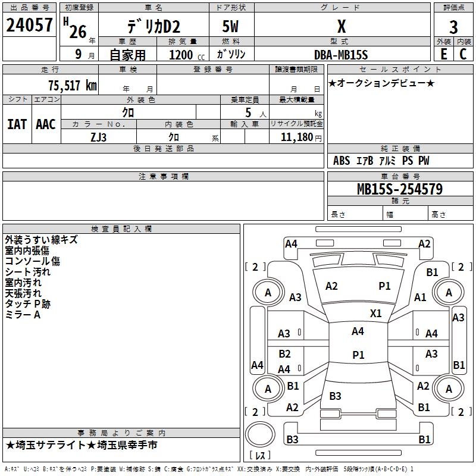Click the A4 mark on the roof
The image size is (476, 476).
pyautogui.click(x=358, y=331)
